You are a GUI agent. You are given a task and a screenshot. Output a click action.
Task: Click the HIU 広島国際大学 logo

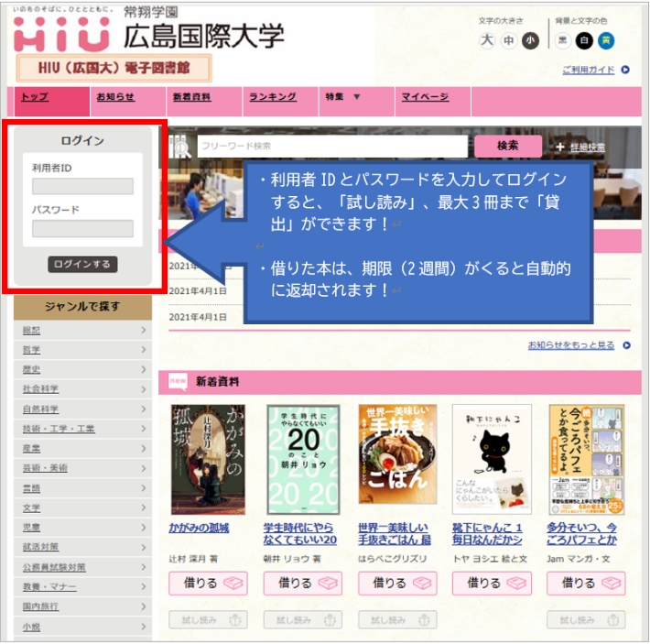(149, 30)
